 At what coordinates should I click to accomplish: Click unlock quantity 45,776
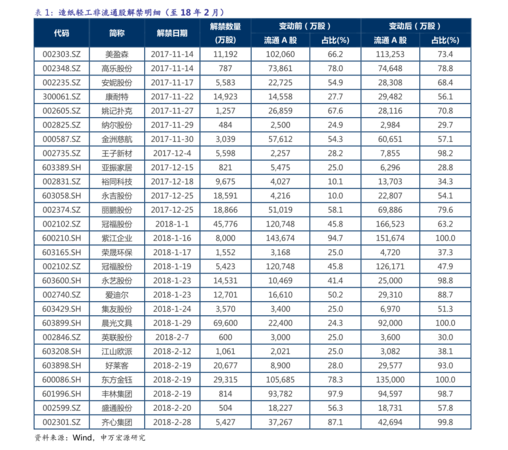tap(225, 224)
